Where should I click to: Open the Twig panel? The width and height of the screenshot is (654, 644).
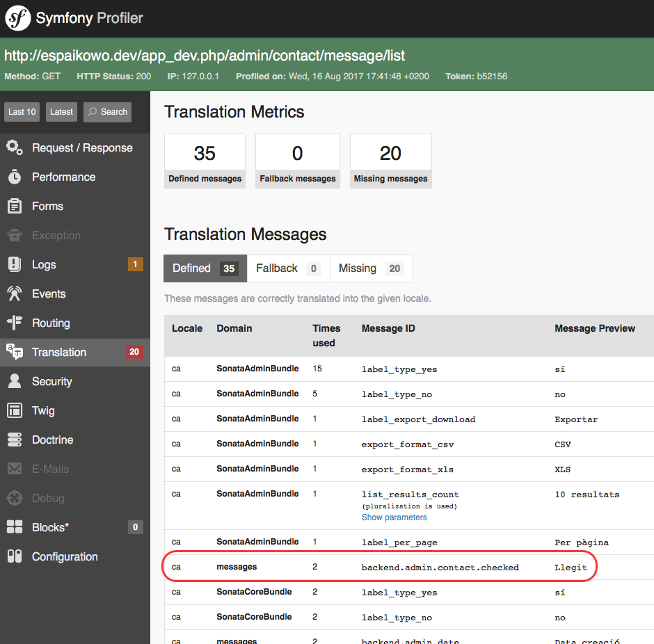[75, 410]
